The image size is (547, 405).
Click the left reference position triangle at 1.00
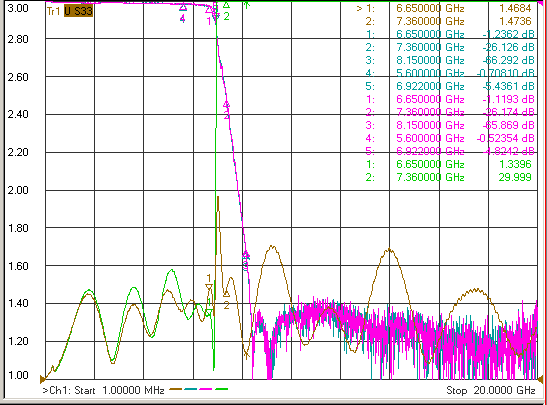pyautogui.click(x=43, y=379)
